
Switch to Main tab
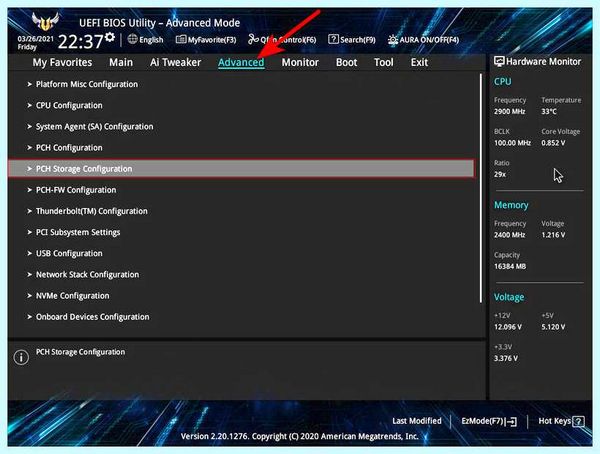pyautogui.click(x=121, y=62)
